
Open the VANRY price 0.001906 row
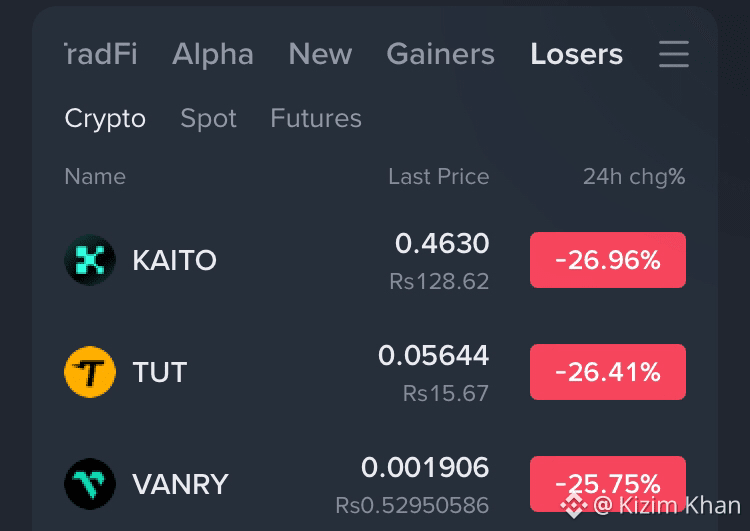pyautogui.click(x=375, y=484)
